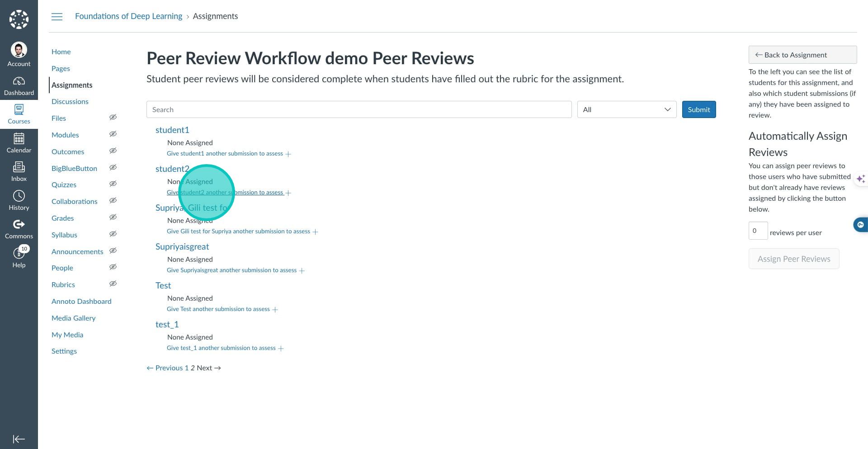Go to Settings in the course menu
Image resolution: width=868 pixels, height=449 pixels.
pos(64,351)
